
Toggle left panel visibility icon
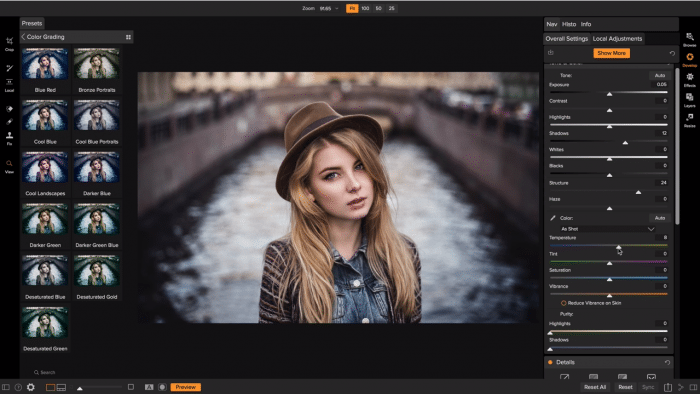click(x=5, y=387)
